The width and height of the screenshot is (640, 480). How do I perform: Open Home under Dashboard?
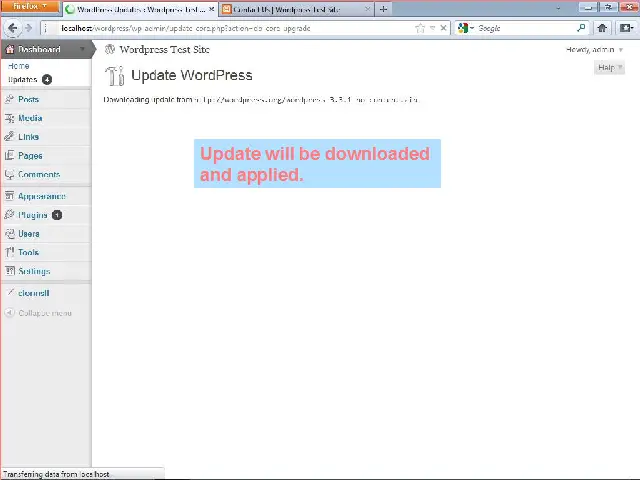pyautogui.click(x=18, y=66)
